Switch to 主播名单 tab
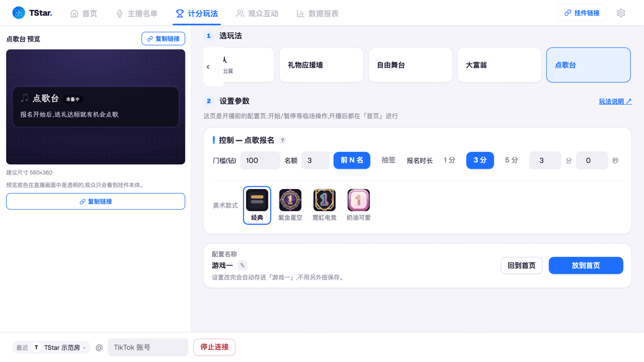This screenshot has height=362, width=644. click(x=137, y=14)
